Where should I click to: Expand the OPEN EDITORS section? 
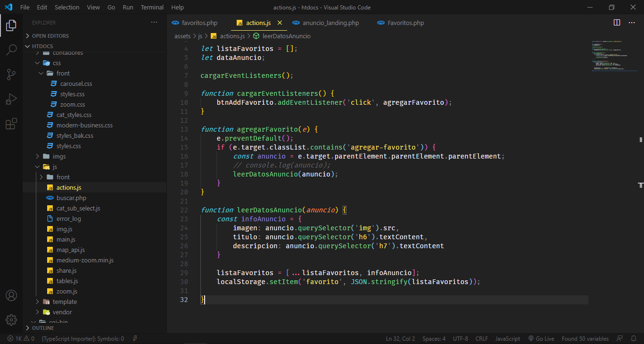(x=50, y=36)
